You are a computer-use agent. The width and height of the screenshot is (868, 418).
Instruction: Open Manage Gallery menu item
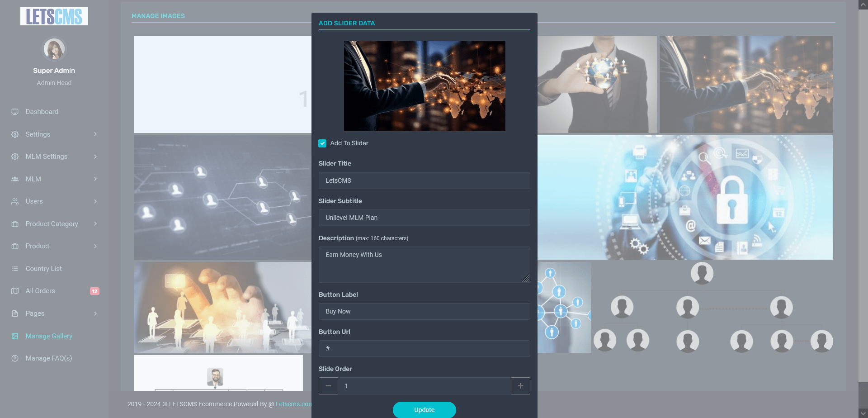point(49,336)
